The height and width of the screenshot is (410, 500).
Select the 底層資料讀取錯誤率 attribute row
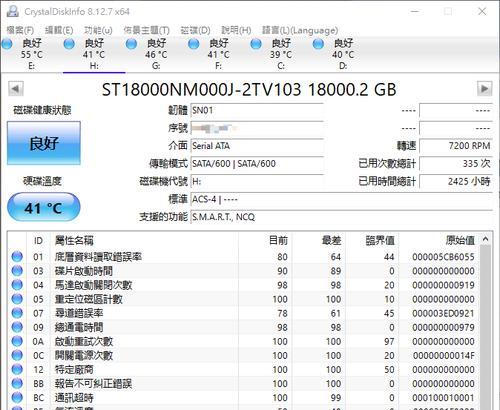point(244,257)
